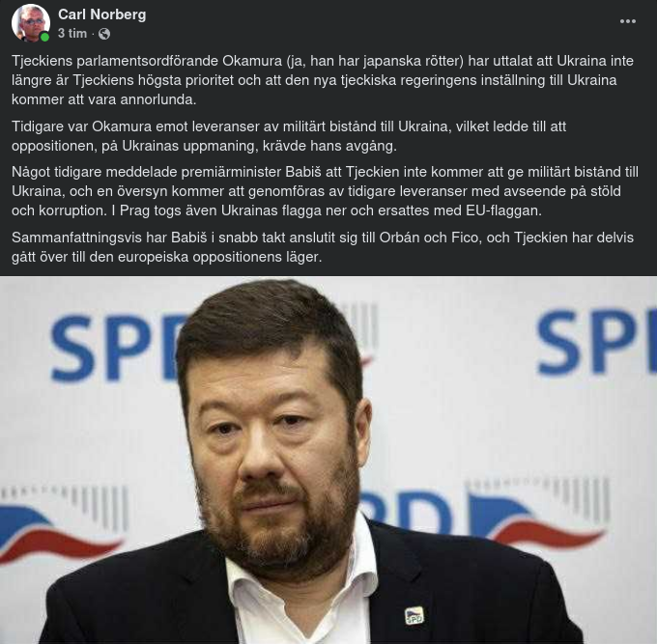The image size is (657, 644).
Task: Open the post via the '3 tim' timestamp
Action: pos(72,34)
